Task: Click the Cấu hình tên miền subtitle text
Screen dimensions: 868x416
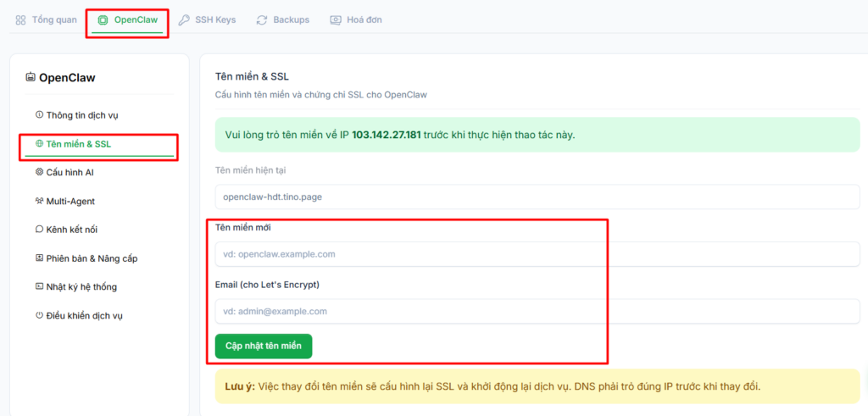Action: (x=321, y=95)
